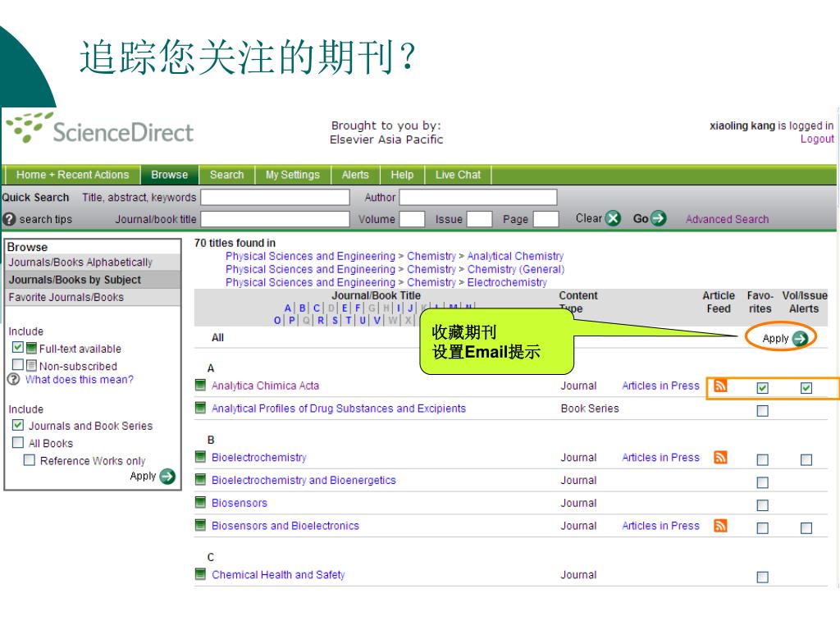Click the Page input field
This screenshot has width=840, height=630.
click(546, 219)
